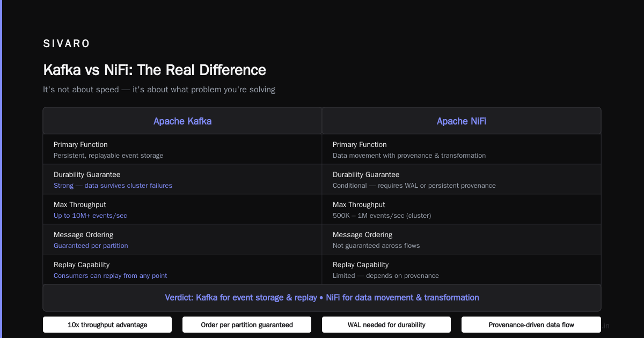Image resolution: width=644 pixels, height=338 pixels.
Task: Select NiFi's Replay Capability row
Action: pos(462,269)
